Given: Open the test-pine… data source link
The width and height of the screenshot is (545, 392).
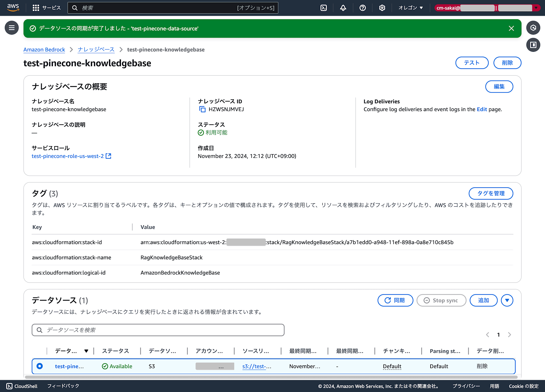Looking at the screenshot, I should [x=69, y=366].
